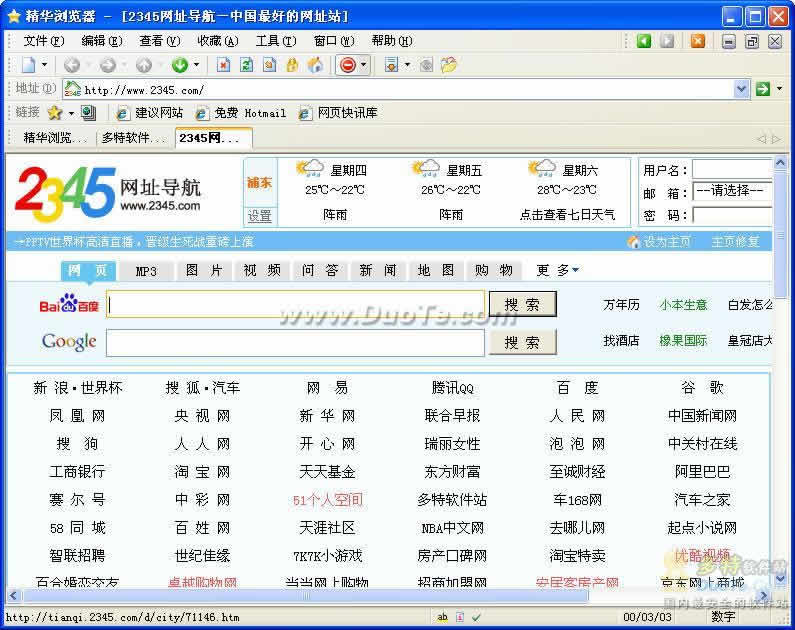The image size is (795, 630).
Task: Click the stop loading page icon (red X)
Action: [x=223, y=65]
